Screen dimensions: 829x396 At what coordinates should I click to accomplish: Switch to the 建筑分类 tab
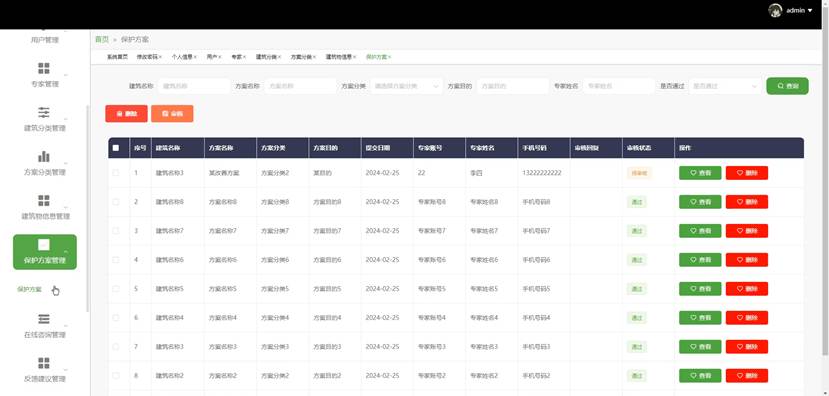coord(266,57)
